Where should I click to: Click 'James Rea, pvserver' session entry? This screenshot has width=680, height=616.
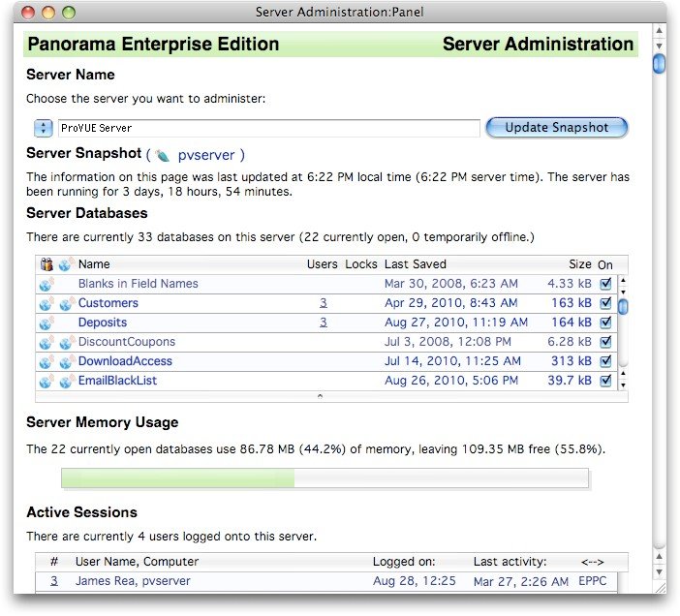133,581
